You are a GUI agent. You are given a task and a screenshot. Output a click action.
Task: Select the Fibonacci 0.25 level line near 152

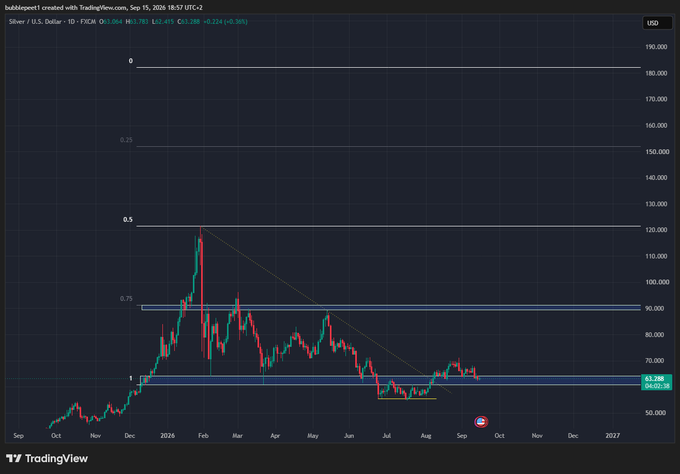[x=388, y=147]
